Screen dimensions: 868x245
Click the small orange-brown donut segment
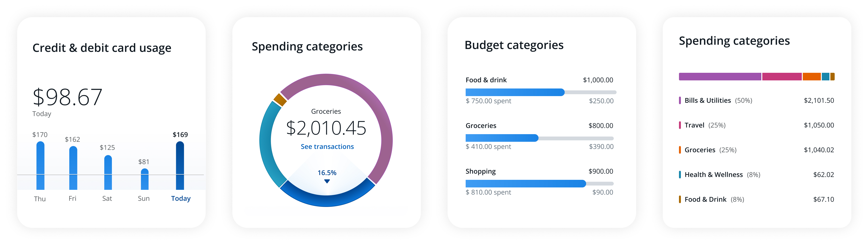280,100
